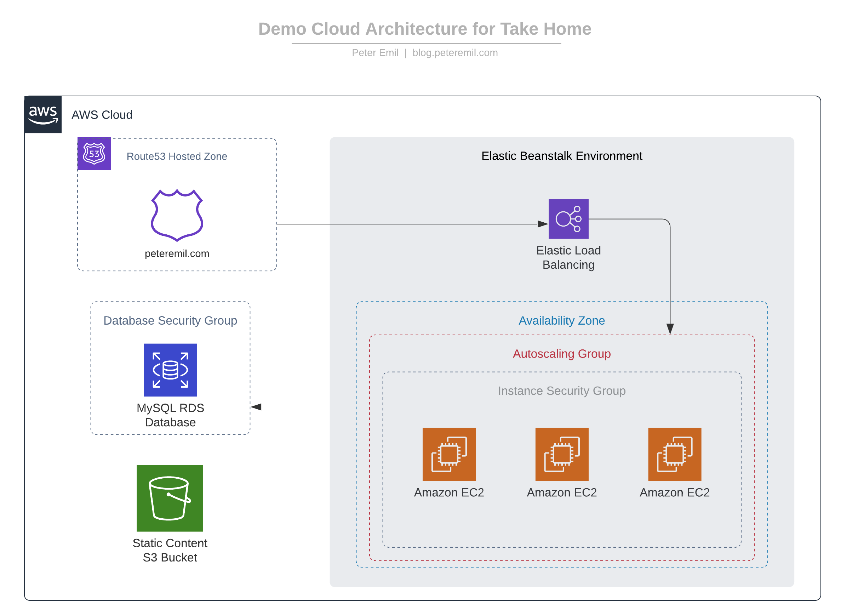Select the Elastic Beanstalk Environment label

(x=561, y=156)
